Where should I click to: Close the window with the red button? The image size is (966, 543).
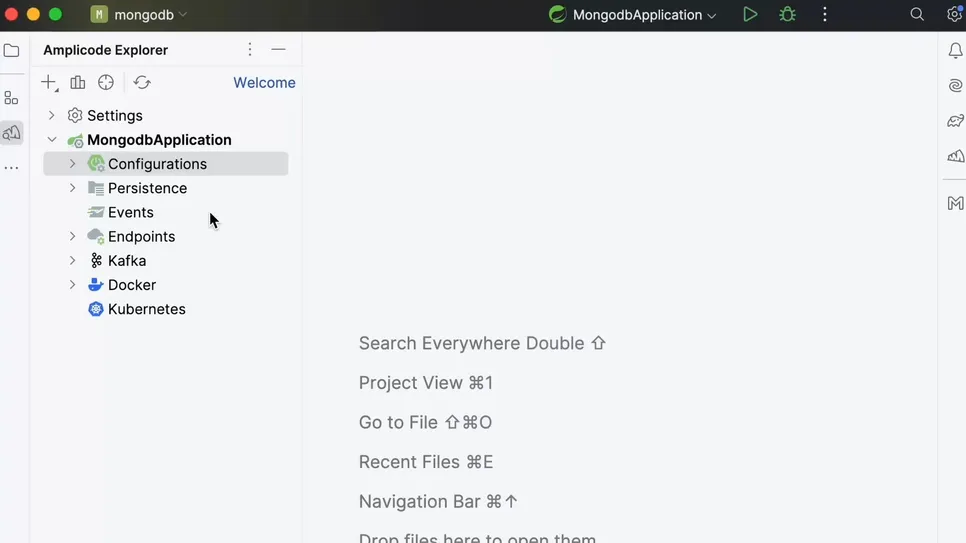[x=11, y=14]
